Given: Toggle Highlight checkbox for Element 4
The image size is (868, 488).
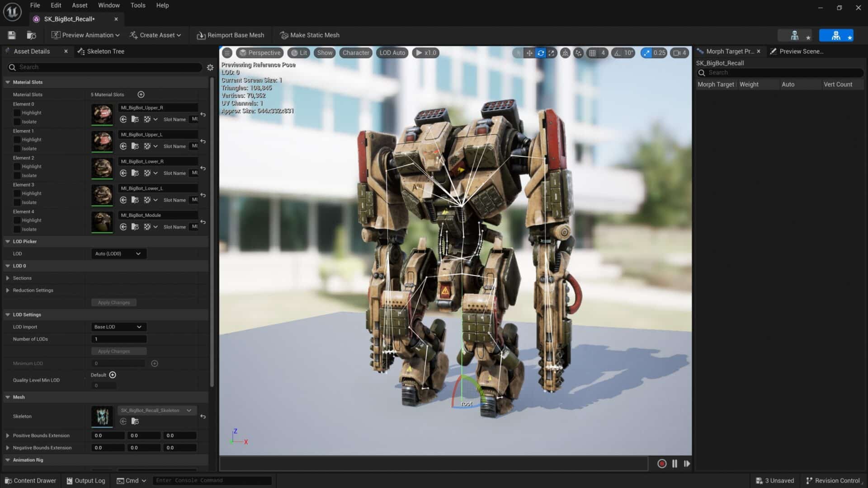Looking at the screenshot, I should tap(17, 221).
